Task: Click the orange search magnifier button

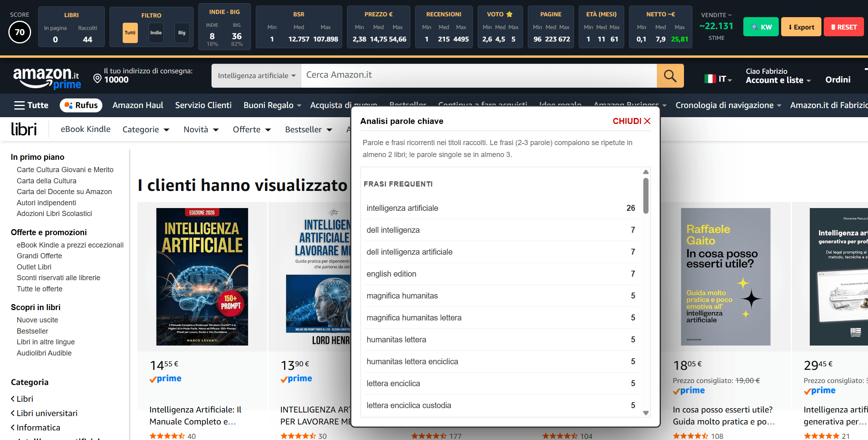Action: [670, 76]
